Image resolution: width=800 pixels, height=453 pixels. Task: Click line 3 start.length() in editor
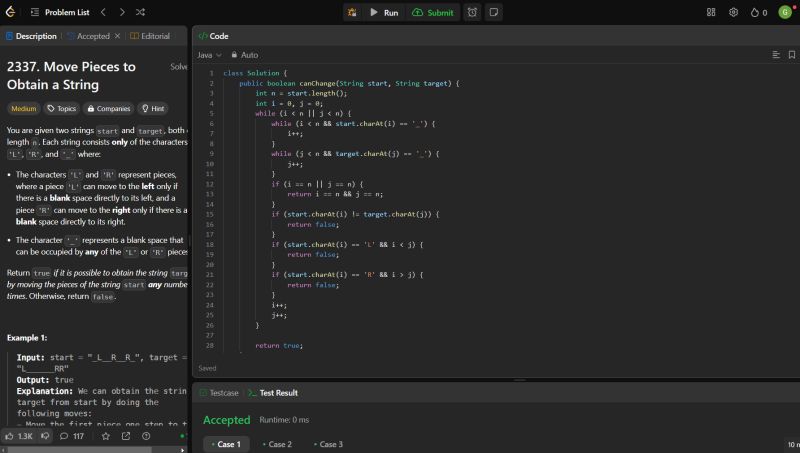[x=301, y=93]
